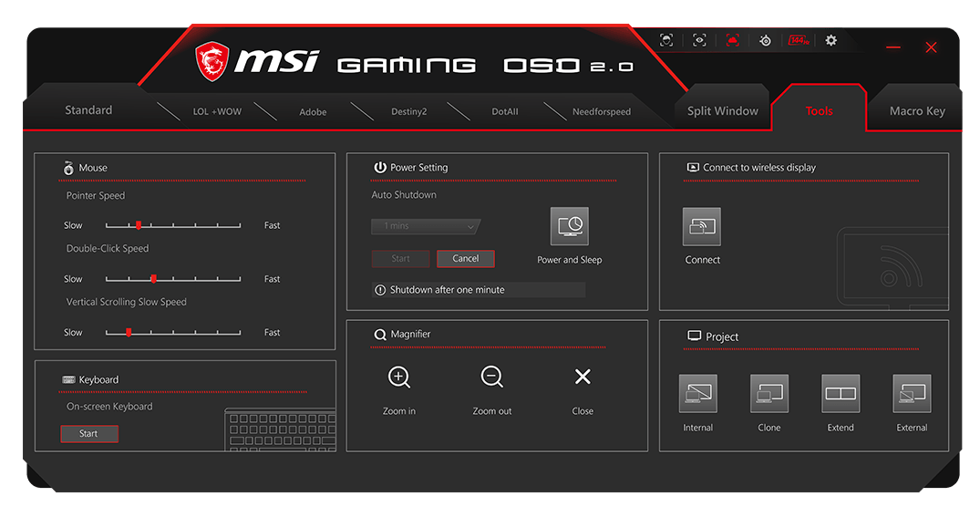Viewport: 980px width, 507px height.
Task: Click the Connect wireless display icon
Action: (702, 226)
